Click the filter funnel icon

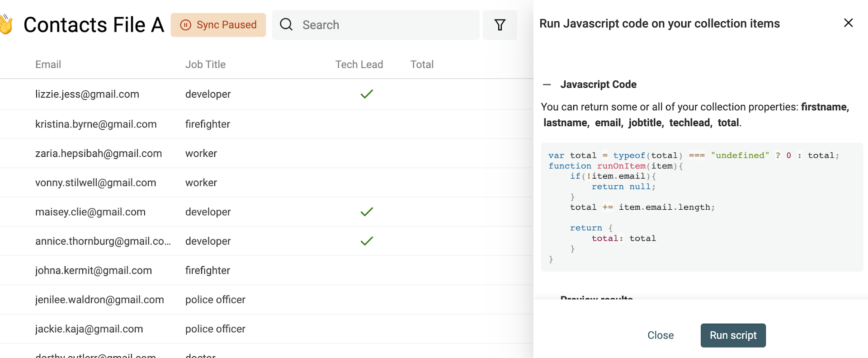(x=500, y=25)
